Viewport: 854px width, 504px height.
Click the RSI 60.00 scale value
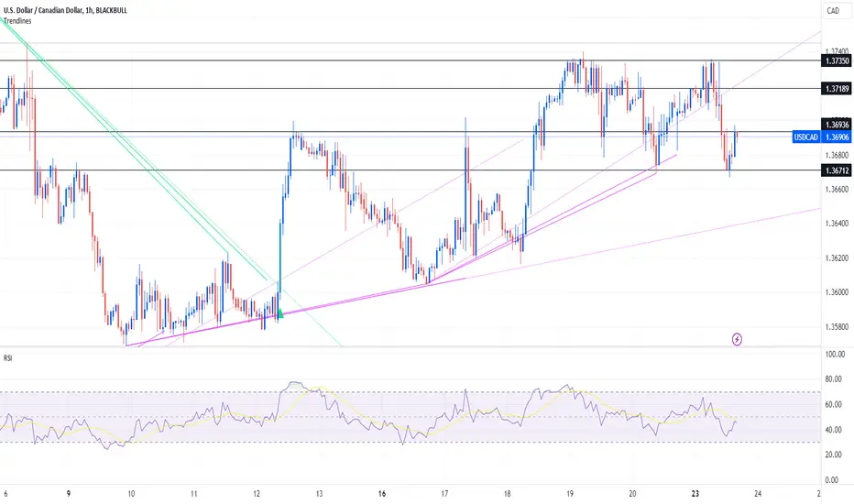tap(833, 404)
